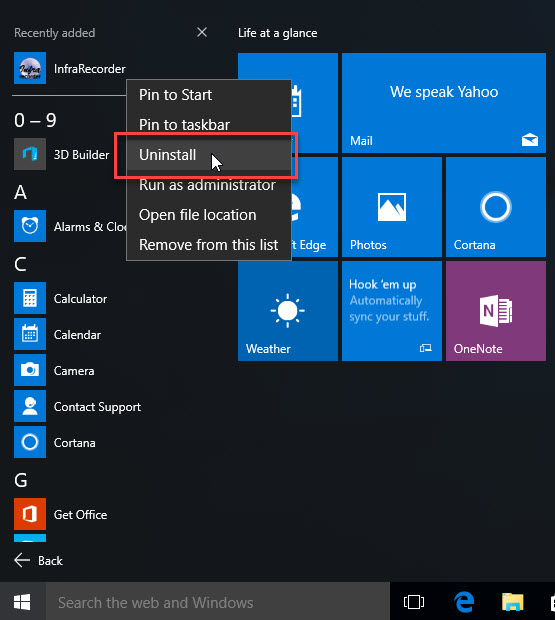Viewport: 555px width, 620px height.
Task: Launch Microsoft Edge from the taskbar
Action: 464,602
